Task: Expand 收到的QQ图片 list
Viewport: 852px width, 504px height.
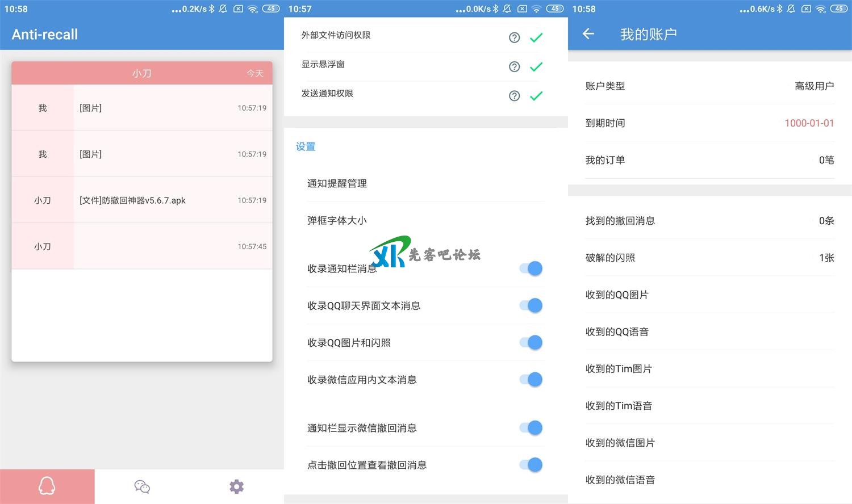Action: point(709,295)
